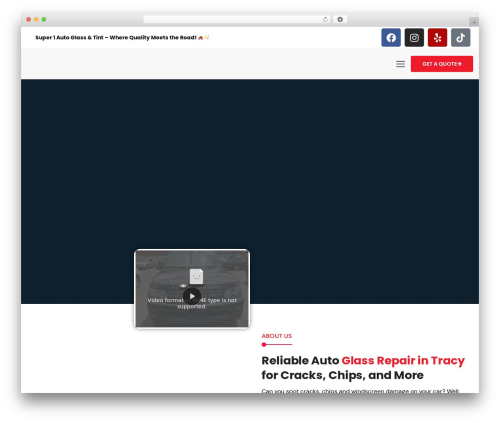Open the Instagram social icon
Viewport: 500px width, 423px height.
(414, 38)
